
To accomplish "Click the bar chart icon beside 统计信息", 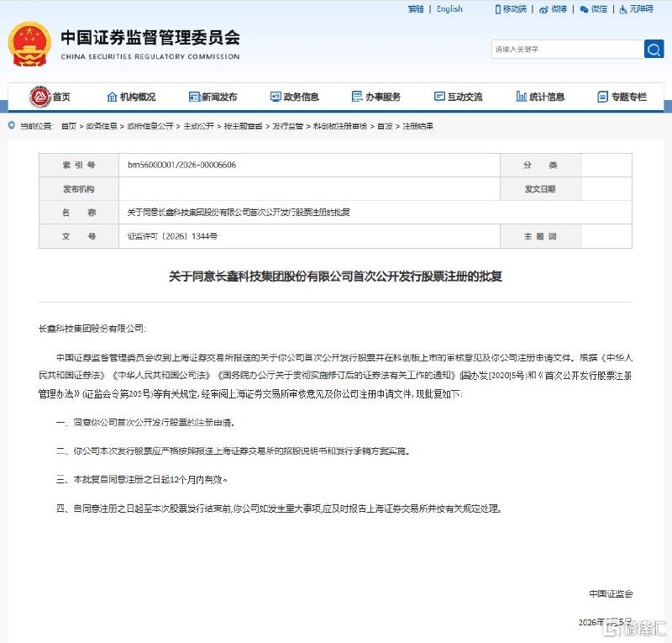I will tap(522, 97).
